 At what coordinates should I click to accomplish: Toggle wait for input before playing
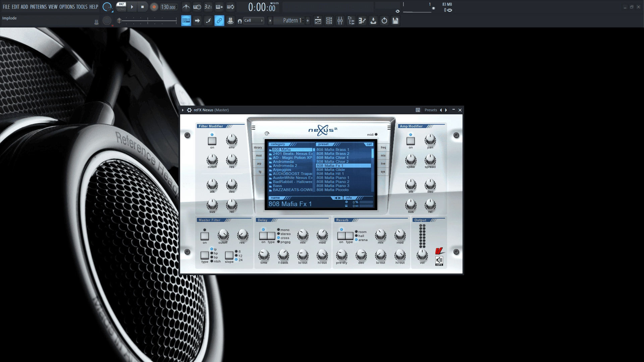(197, 7)
